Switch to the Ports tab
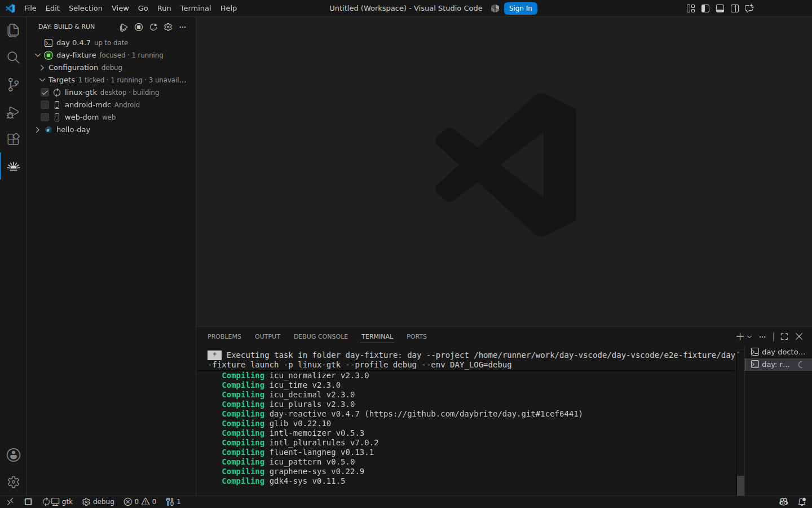The image size is (812, 508). (x=417, y=336)
